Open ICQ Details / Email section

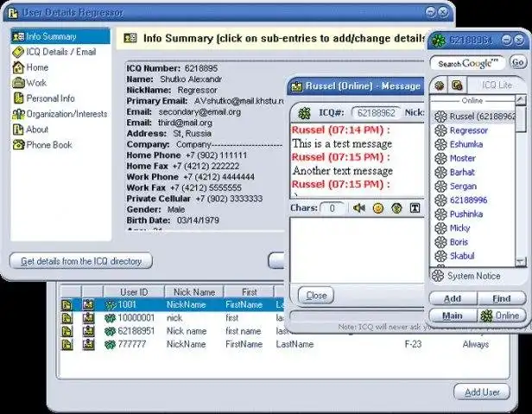[x=54, y=52]
